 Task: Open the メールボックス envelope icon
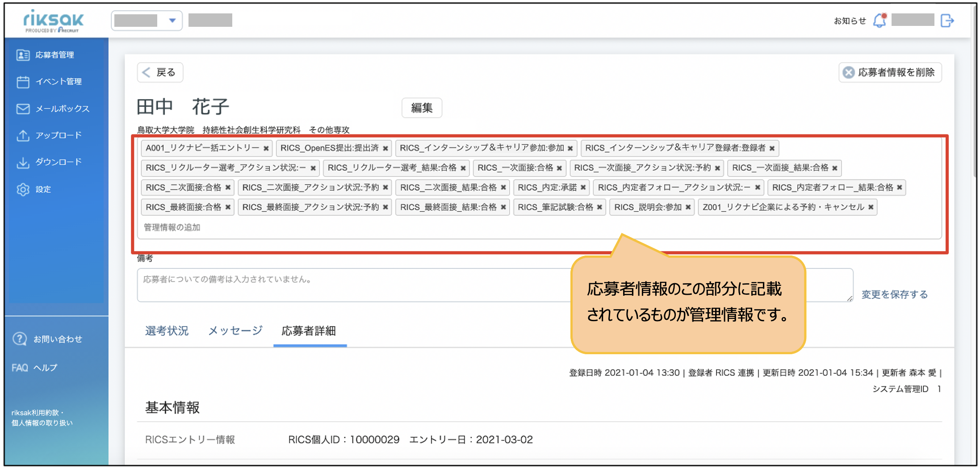(x=23, y=109)
